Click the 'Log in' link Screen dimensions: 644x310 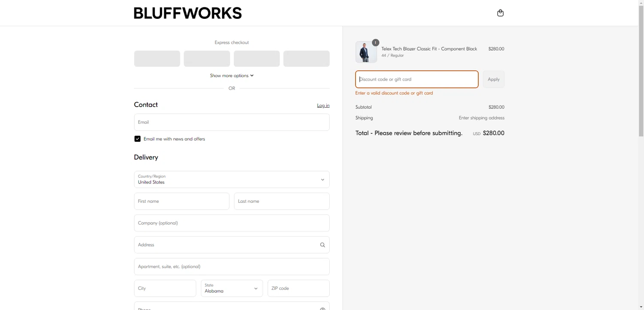pos(323,105)
